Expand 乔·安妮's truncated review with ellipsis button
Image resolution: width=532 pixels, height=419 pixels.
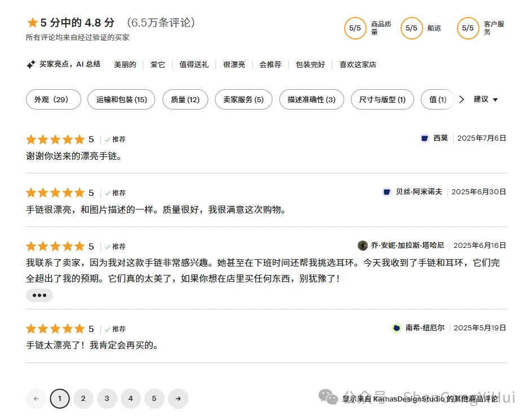(39, 295)
